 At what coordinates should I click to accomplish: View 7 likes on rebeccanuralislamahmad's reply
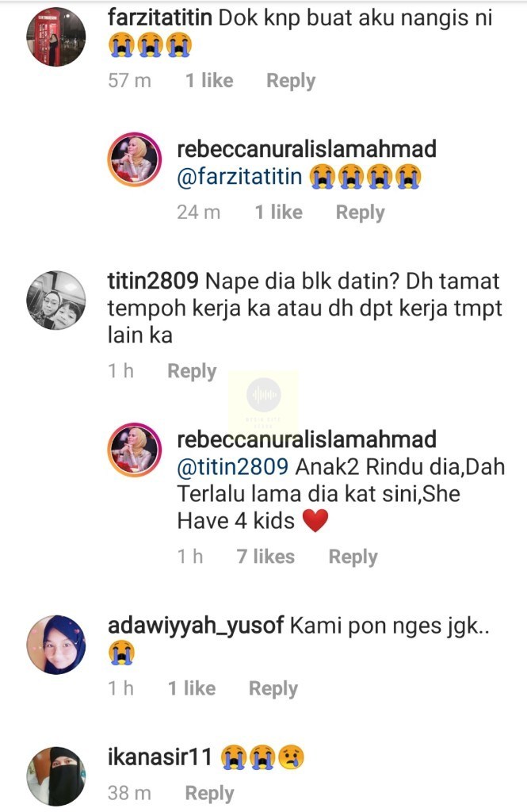coord(265,557)
